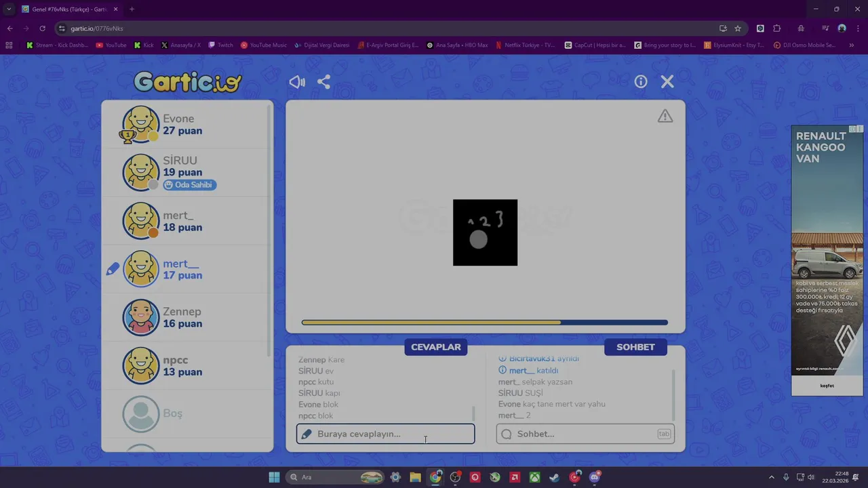This screenshot has height=488, width=868.
Task: Reload the page in Chrome
Action: point(42,28)
